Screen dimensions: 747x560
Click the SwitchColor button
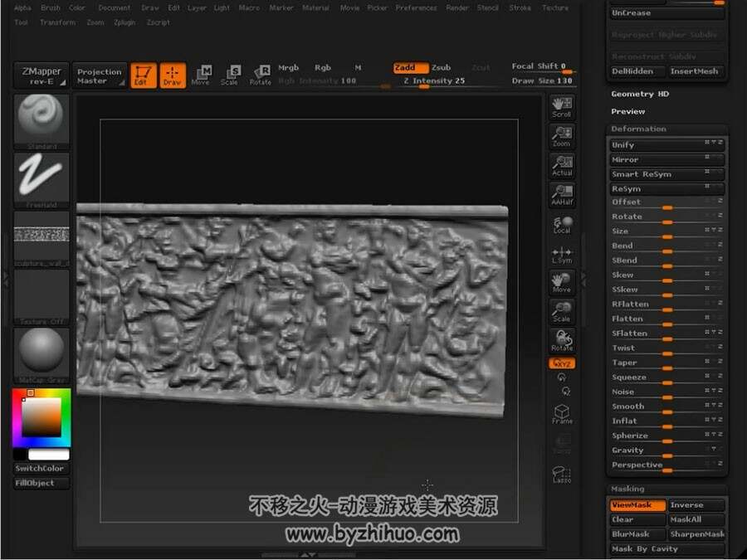(x=41, y=469)
